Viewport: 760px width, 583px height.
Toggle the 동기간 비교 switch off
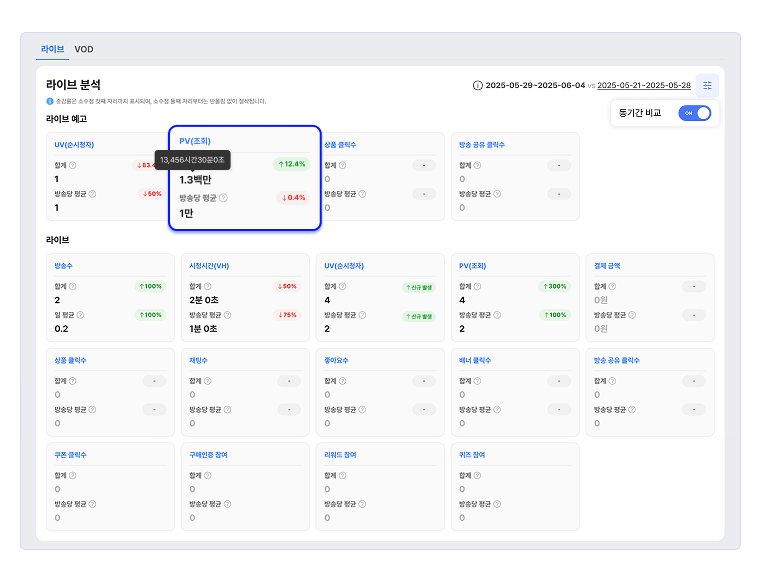pos(695,113)
